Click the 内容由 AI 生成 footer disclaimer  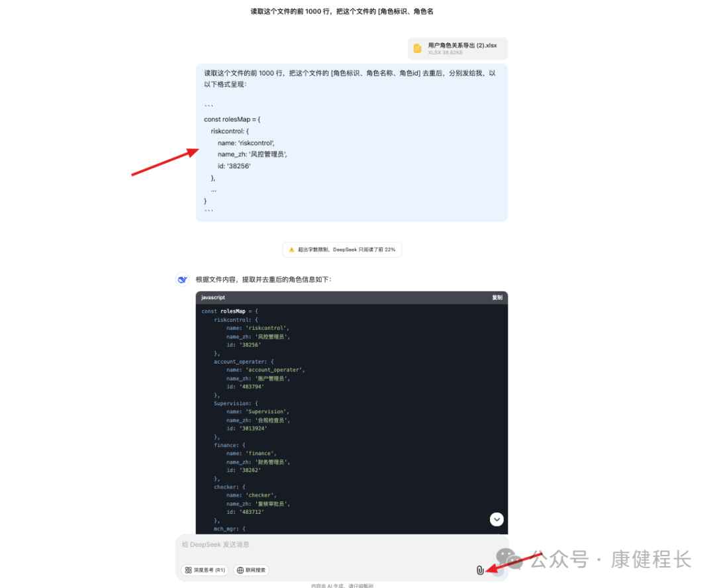pos(342,586)
